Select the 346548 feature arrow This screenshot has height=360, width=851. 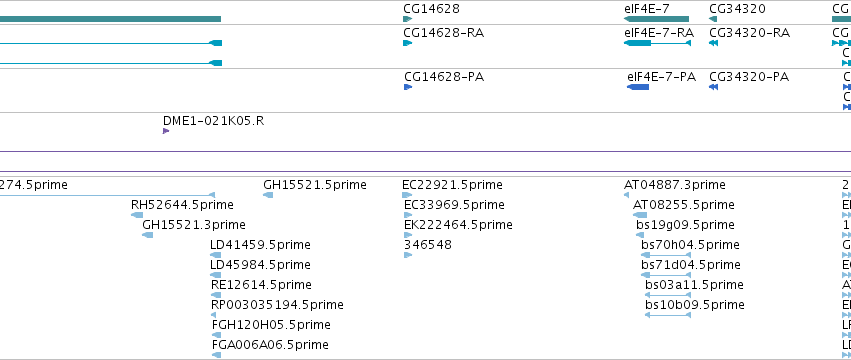(x=408, y=255)
